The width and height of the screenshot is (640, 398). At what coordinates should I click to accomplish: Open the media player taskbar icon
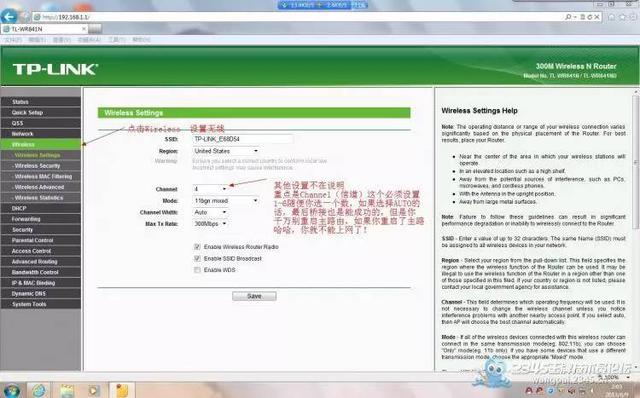(94, 390)
